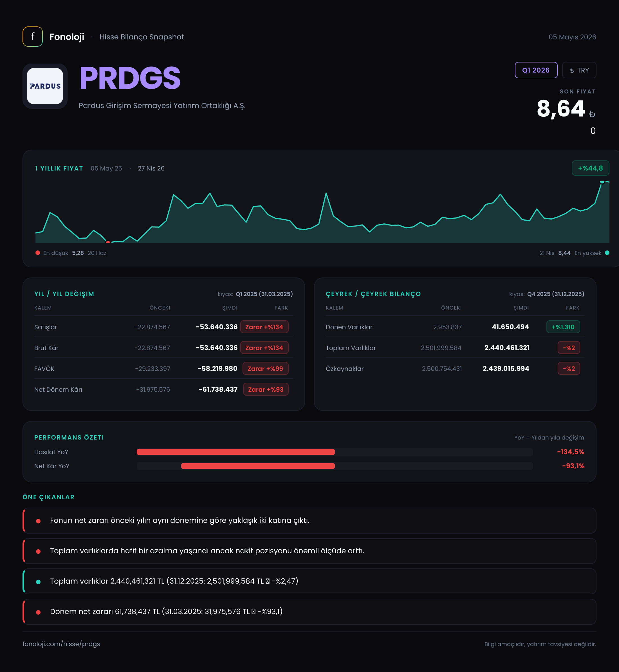The height and width of the screenshot is (672, 619).
Task: Click the Satışlar row label
Action: 46,327
